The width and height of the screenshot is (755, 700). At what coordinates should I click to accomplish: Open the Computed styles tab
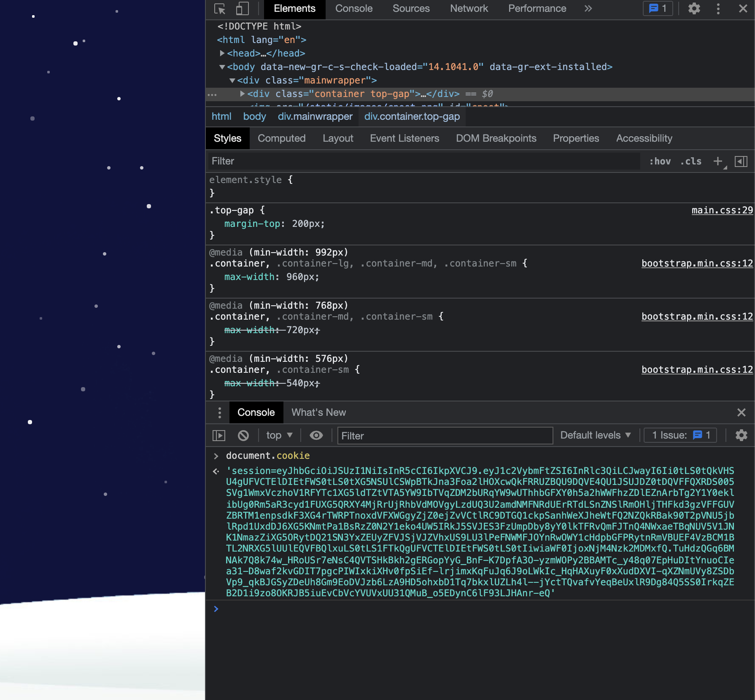click(281, 138)
